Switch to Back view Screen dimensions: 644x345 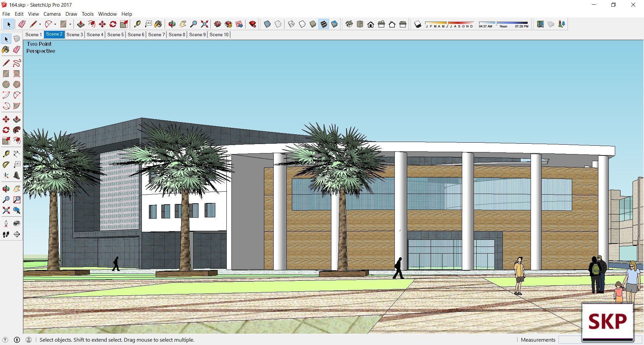pos(392,24)
